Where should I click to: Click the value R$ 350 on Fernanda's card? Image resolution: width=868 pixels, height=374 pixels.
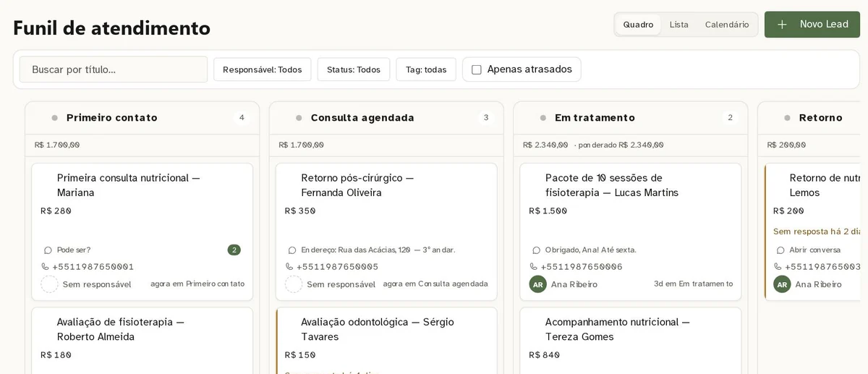pyautogui.click(x=300, y=211)
